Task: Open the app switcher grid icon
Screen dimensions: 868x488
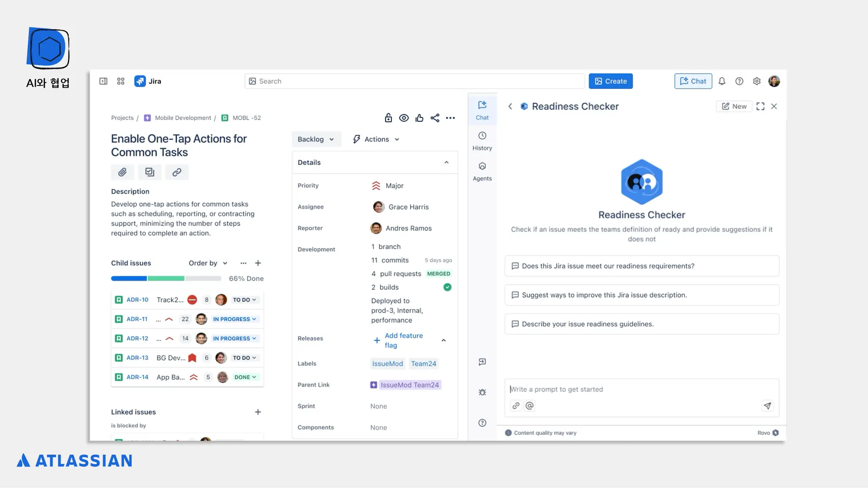Action: tap(121, 81)
